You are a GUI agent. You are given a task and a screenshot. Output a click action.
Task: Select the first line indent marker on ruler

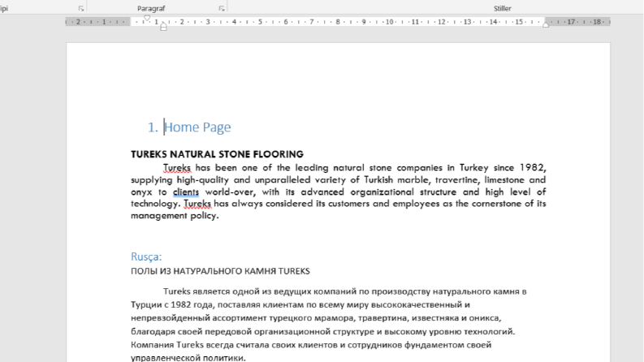(x=147, y=18)
